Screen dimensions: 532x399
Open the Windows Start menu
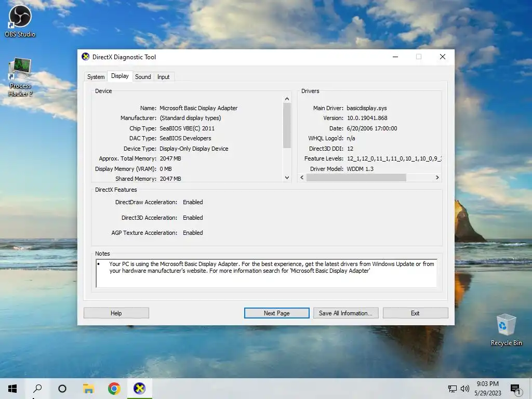pos(12,389)
